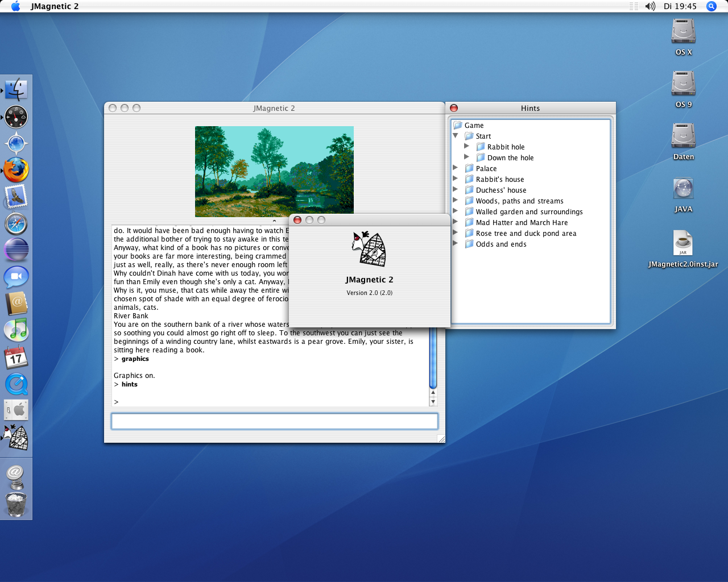Click the volume control in menu bar
This screenshot has width=728, height=582.
pyautogui.click(x=650, y=6)
